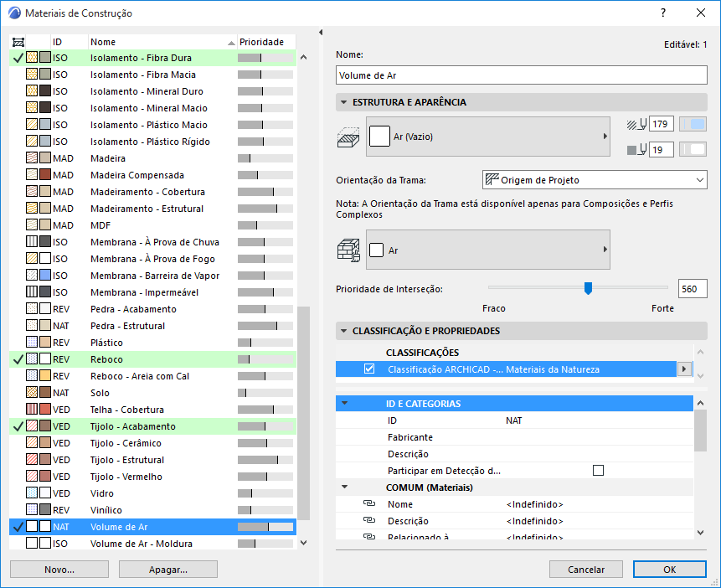
Task: Click fill pattern icon of Telha - Cobertura
Action: 32,410
